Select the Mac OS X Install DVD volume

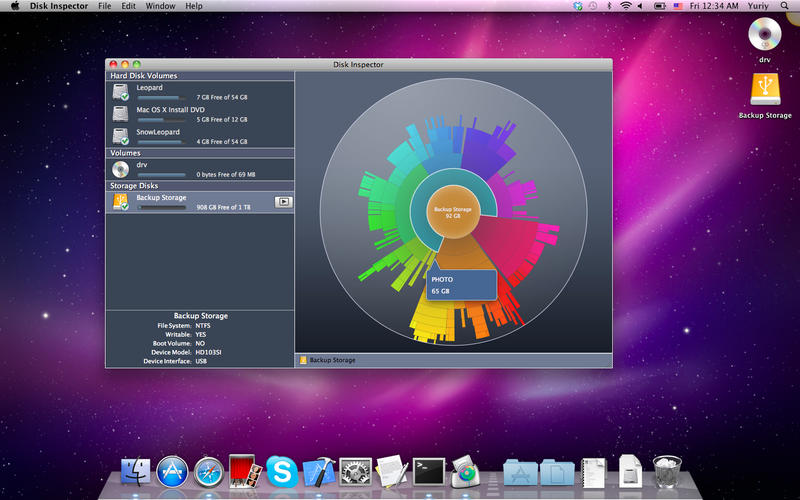(166, 109)
